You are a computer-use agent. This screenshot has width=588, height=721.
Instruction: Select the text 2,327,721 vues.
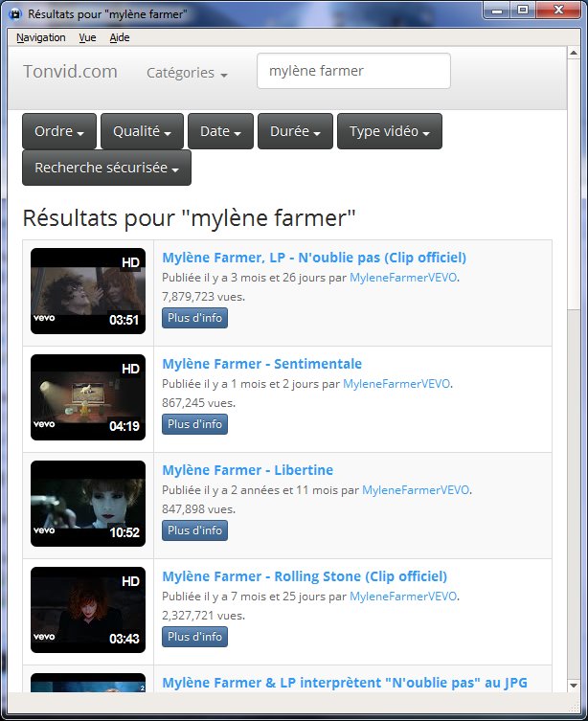(x=203, y=616)
